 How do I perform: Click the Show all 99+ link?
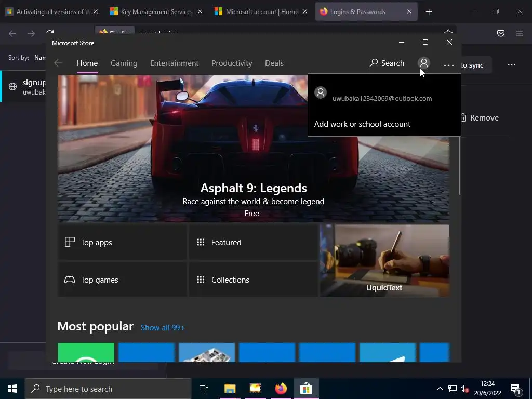pyautogui.click(x=163, y=328)
